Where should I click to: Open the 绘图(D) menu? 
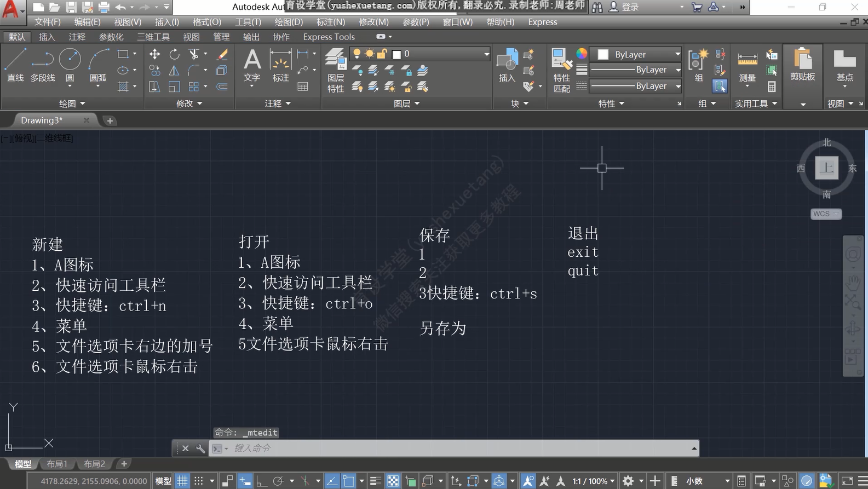(x=289, y=22)
